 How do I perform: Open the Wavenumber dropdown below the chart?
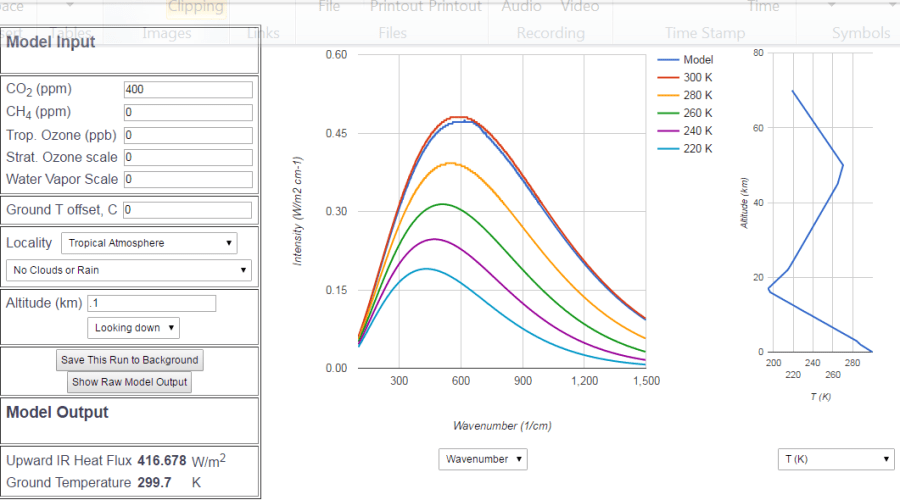(x=482, y=459)
